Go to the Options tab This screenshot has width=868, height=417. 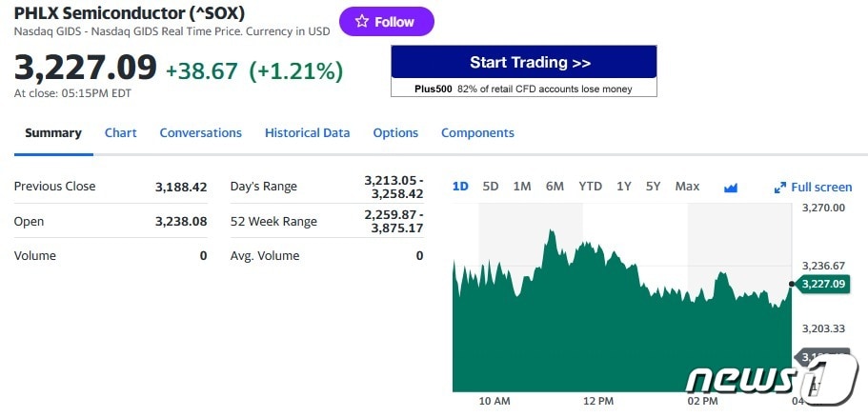point(395,133)
